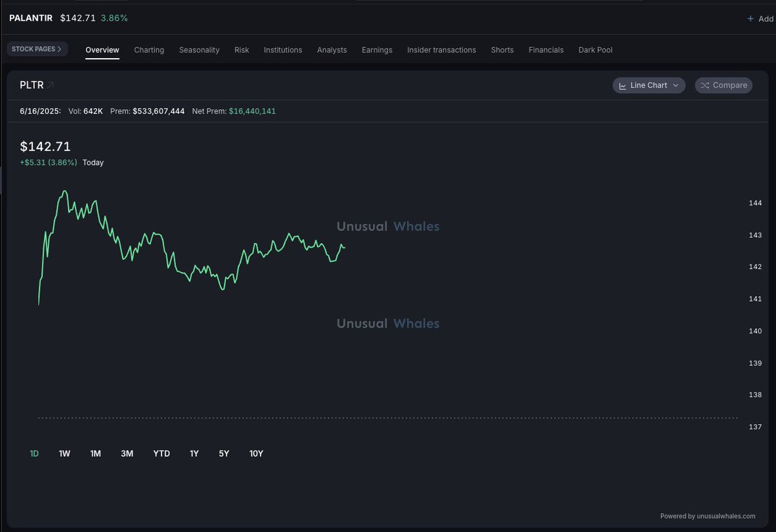Switch to the Analysts tab
This screenshot has height=532, width=776.
click(332, 50)
